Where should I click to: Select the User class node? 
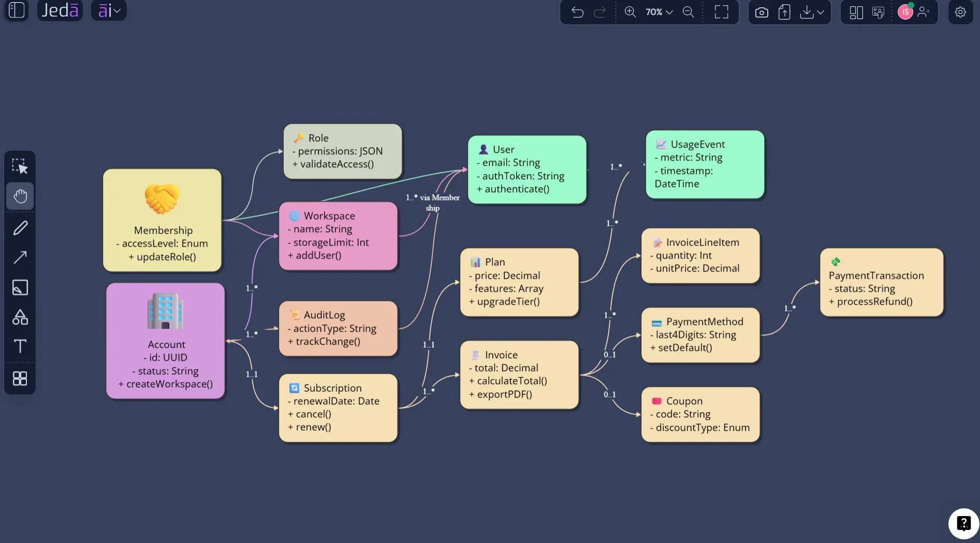pyautogui.click(x=527, y=169)
